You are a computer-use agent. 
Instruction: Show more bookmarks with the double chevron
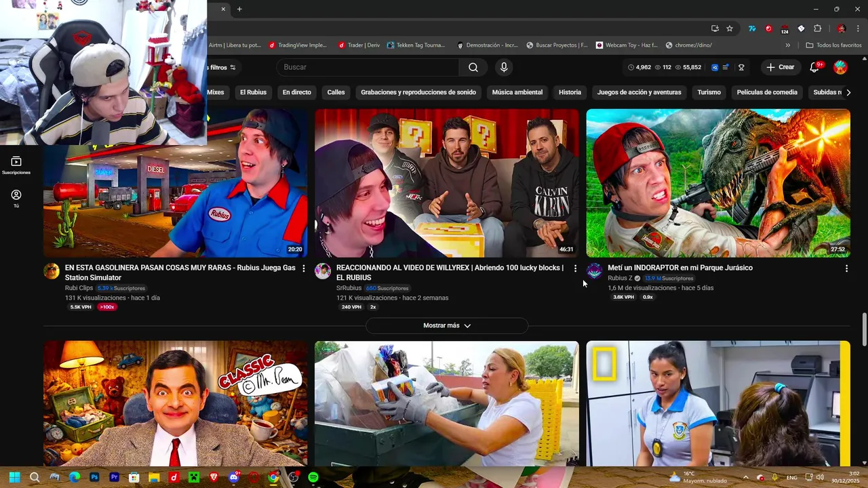click(x=787, y=45)
